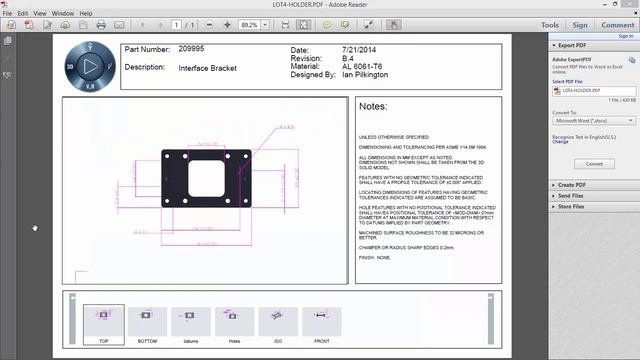Open the zoom level dropdown arrow
The width and height of the screenshot is (640, 360).
coord(265,25)
